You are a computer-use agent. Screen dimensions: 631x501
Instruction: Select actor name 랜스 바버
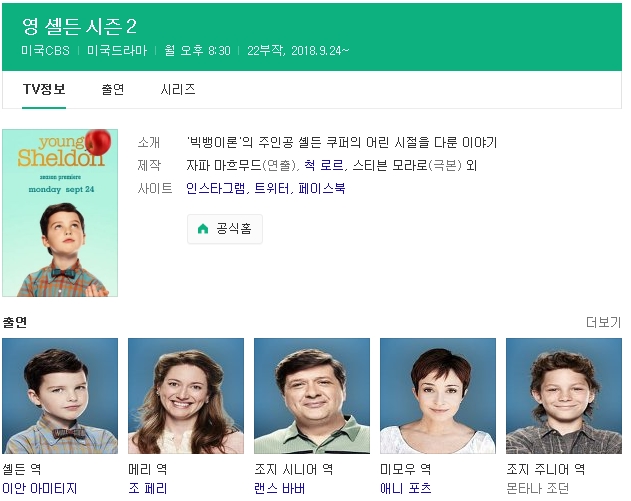[x=279, y=488]
